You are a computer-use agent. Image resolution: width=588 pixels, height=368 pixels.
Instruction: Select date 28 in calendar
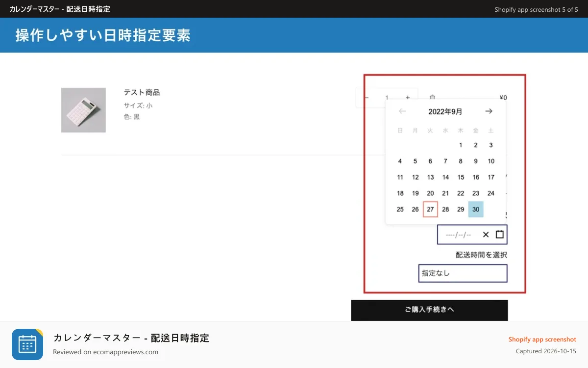click(445, 210)
